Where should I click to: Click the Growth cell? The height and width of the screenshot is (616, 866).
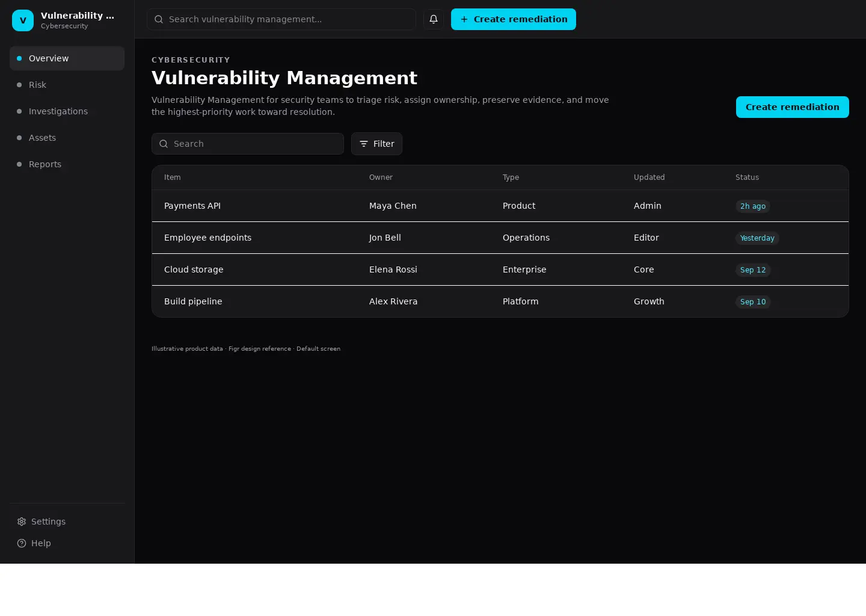coord(649,301)
